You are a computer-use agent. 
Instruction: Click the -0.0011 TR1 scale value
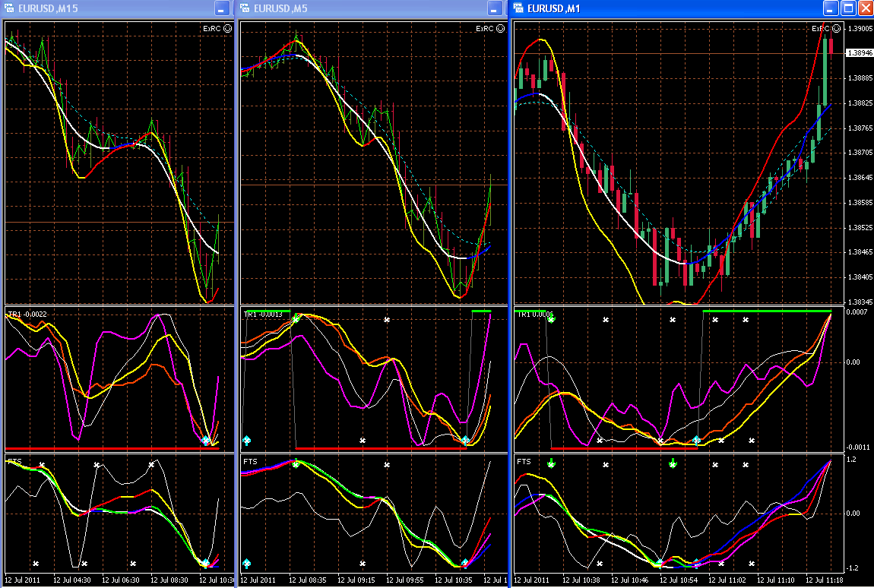(x=858, y=447)
